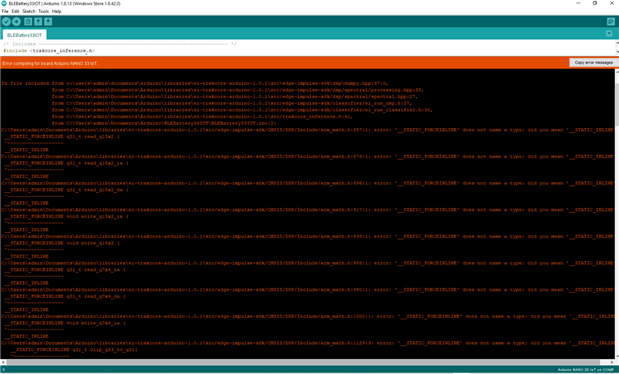Screen dimensions: 619x374
Task: Click the clip_q63_to_q31 error source line
Action: [x=74, y=350]
